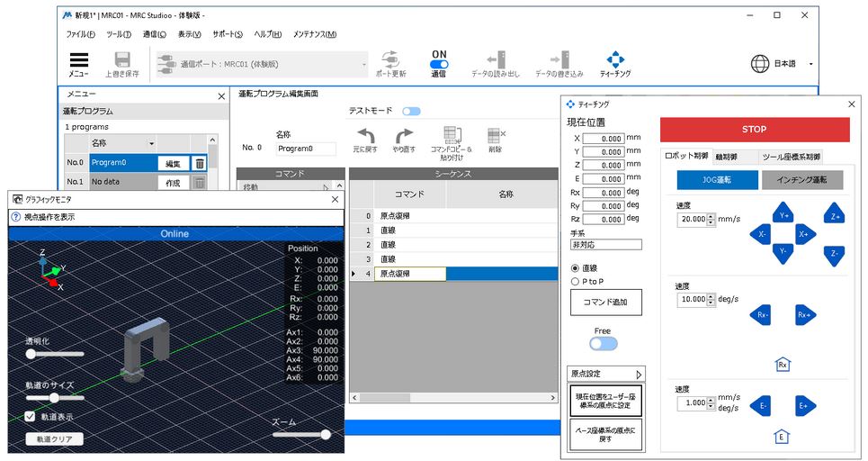Click the コマンド追加 button

click(x=605, y=303)
